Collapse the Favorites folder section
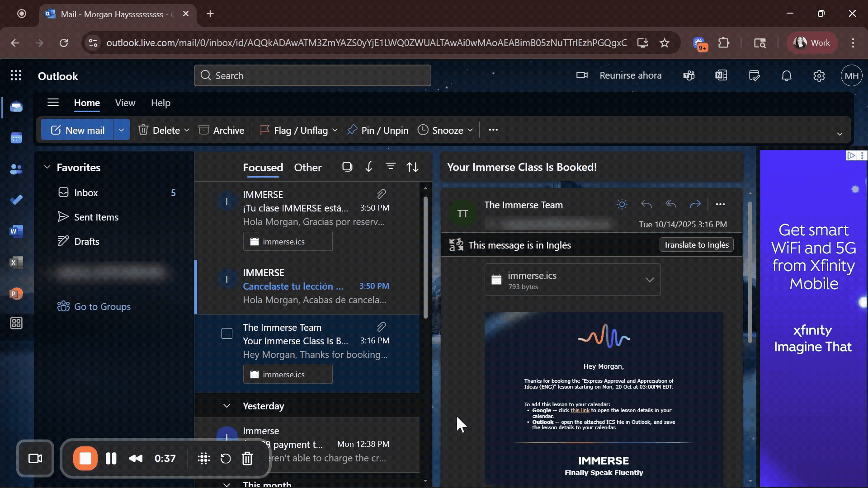Viewport: 868px width, 488px height. [x=47, y=167]
